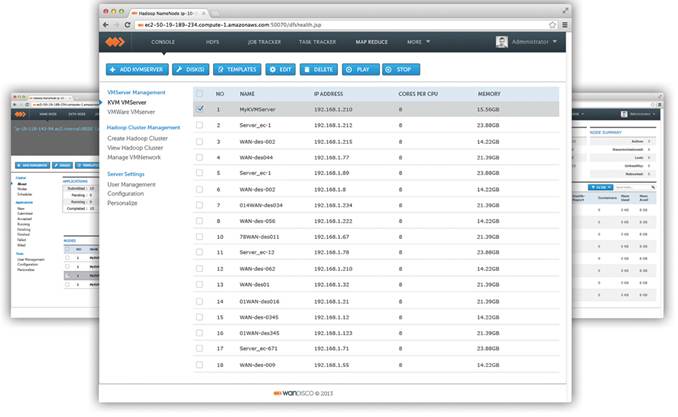Click the Delete toolbar button
The image size is (678, 417).
click(316, 69)
